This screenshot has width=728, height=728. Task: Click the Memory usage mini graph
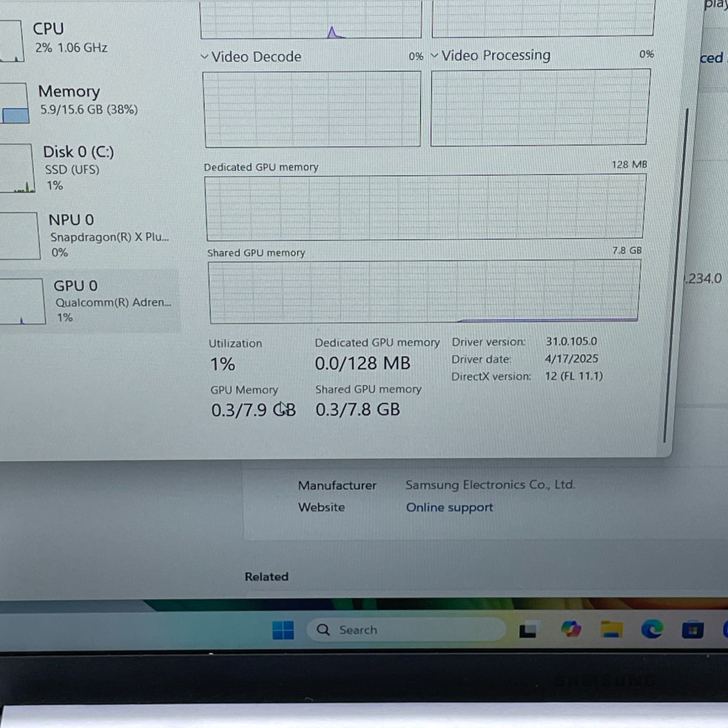[x=14, y=103]
